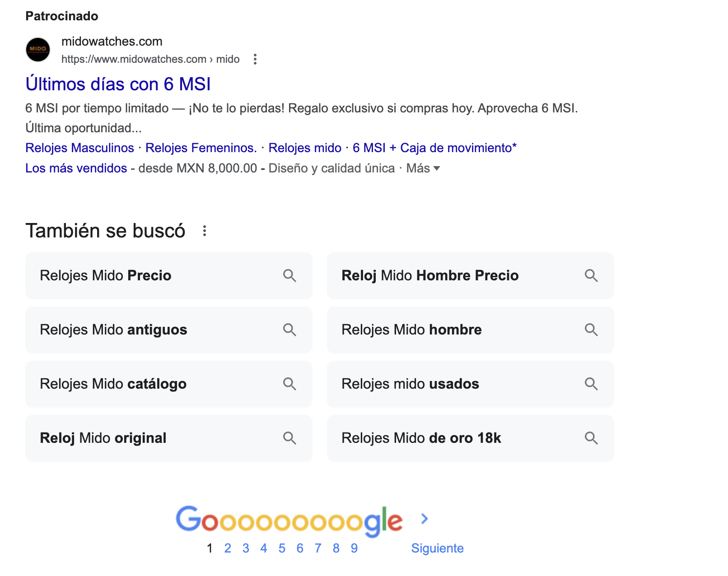
Task: Search Relojes Mido hombre suggestion
Action: tap(471, 330)
